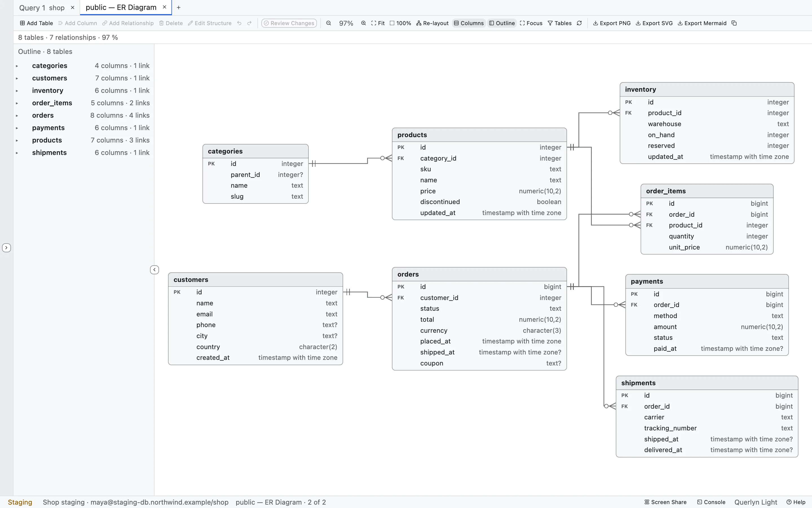The image size is (812, 508).
Task: Collapse the outline panel with the chevron
Action: click(x=154, y=270)
